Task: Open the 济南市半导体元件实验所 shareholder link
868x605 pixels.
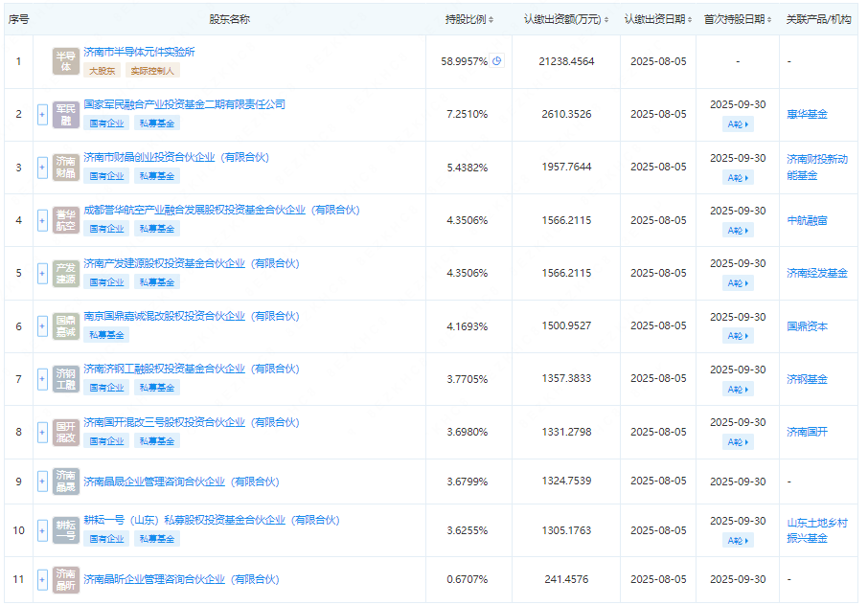Action: click(x=139, y=52)
